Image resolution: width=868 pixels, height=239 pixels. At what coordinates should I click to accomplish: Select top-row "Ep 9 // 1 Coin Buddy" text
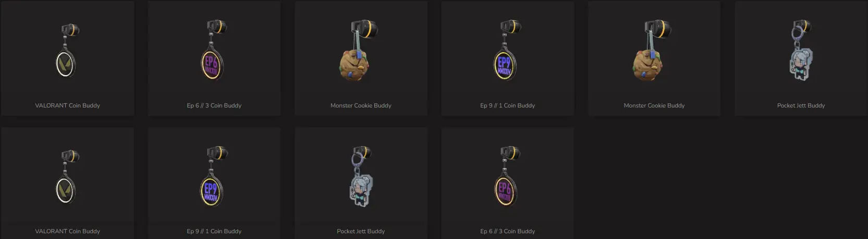508,105
